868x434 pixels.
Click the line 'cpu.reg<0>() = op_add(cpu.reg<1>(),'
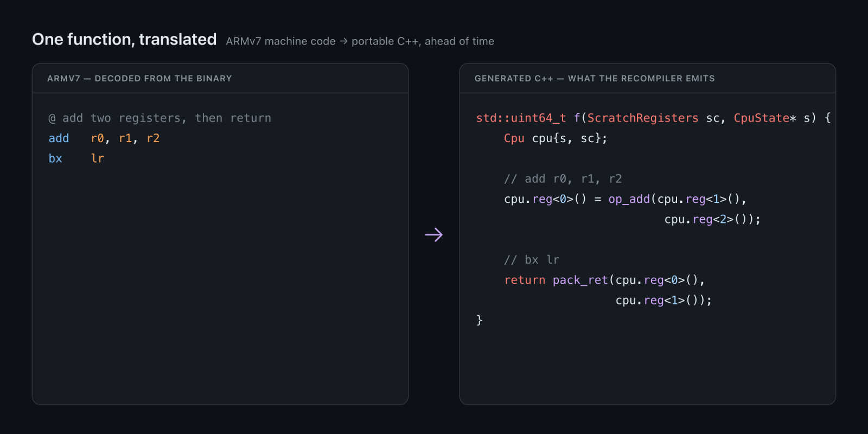pyautogui.click(x=626, y=199)
